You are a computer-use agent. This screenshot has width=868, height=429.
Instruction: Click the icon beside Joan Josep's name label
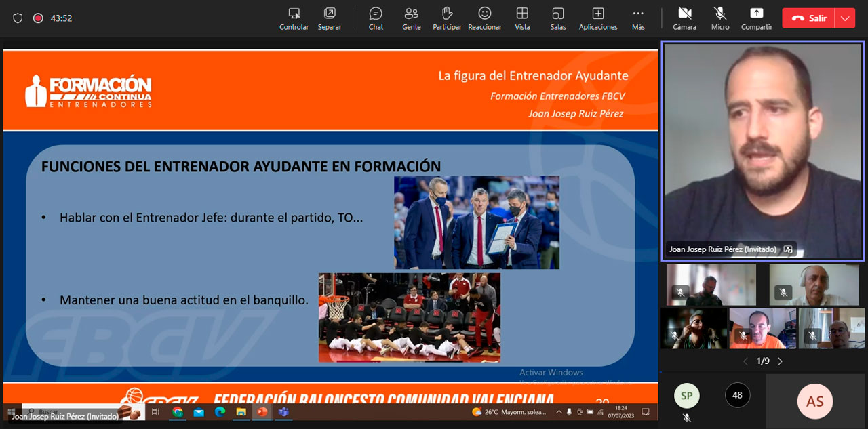(788, 249)
